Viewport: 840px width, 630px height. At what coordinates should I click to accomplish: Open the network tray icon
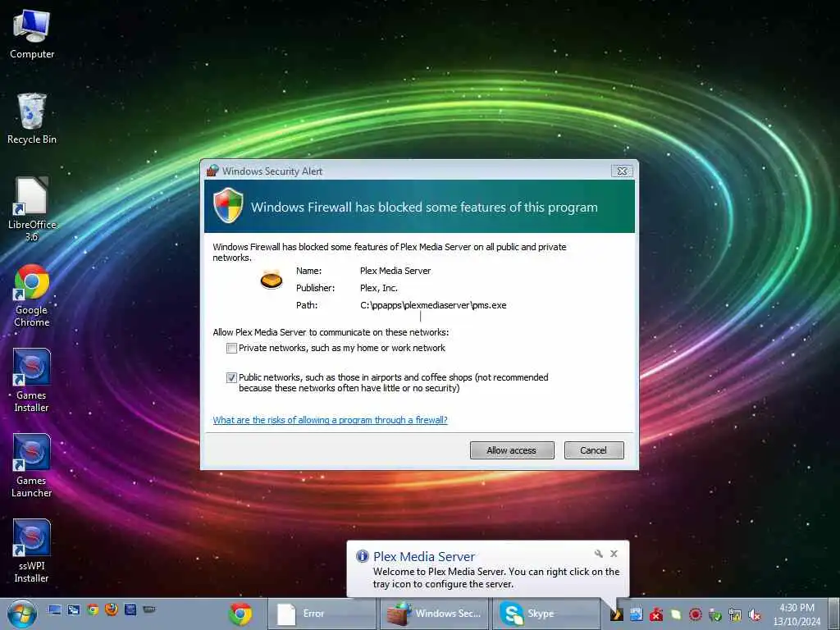(735, 614)
